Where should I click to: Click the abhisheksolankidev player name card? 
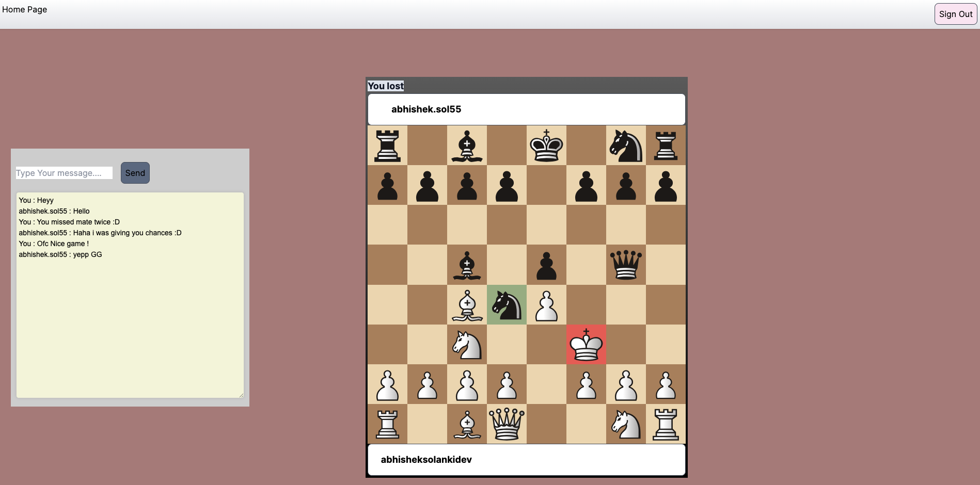(526, 460)
